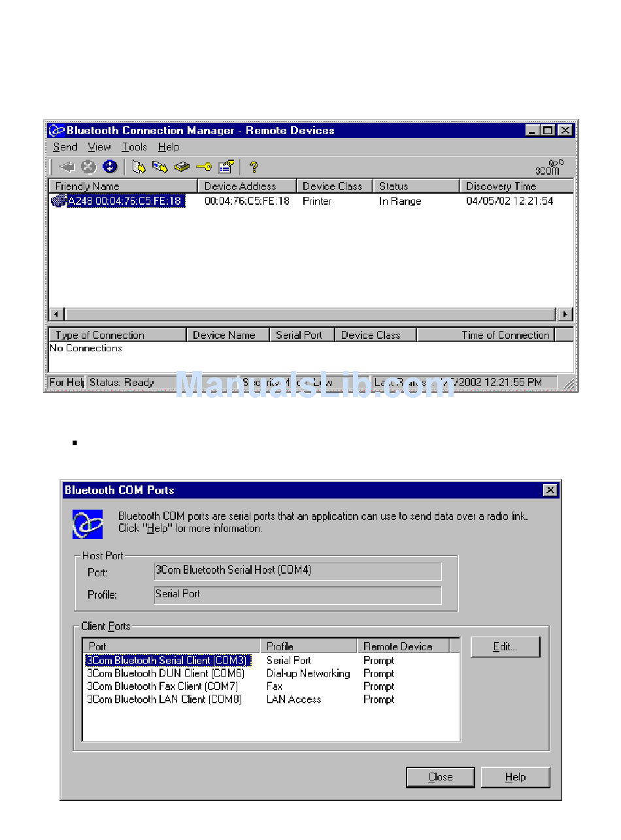Click the Help button in COM Ports dialog
This screenshot has width=621, height=840.
click(x=516, y=777)
